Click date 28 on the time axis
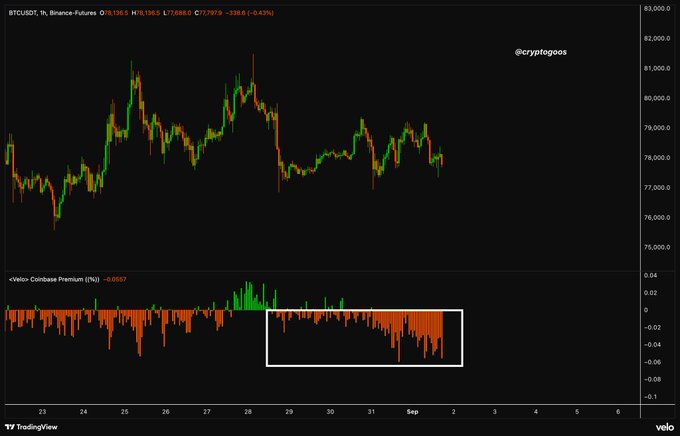Screen dimensions: 680x436 [x=248, y=412]
